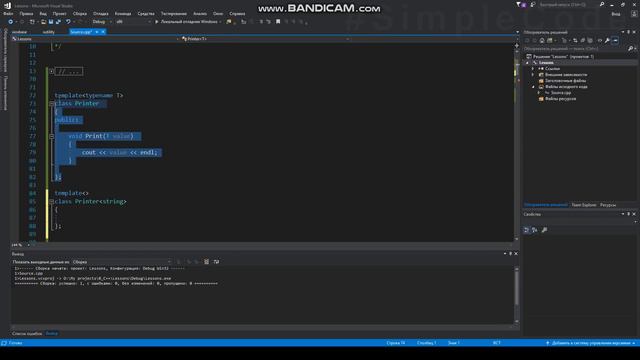
Task: Click the clear all output icon
Action: coord(207,262)
